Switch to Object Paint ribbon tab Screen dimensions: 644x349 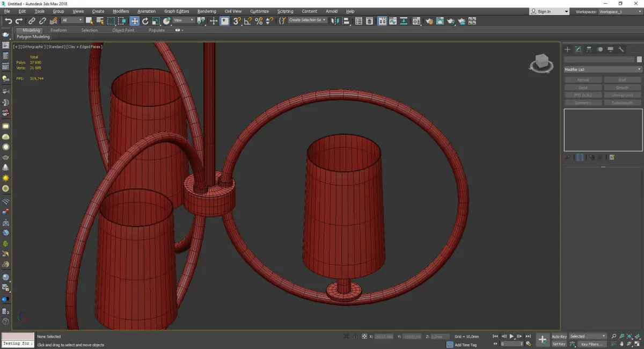(123, 30)
